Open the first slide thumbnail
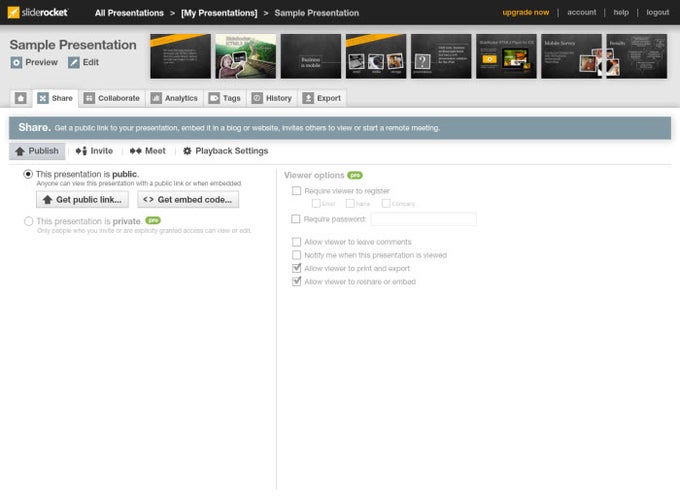Screen dimensions: 680x498 (180, 56)
